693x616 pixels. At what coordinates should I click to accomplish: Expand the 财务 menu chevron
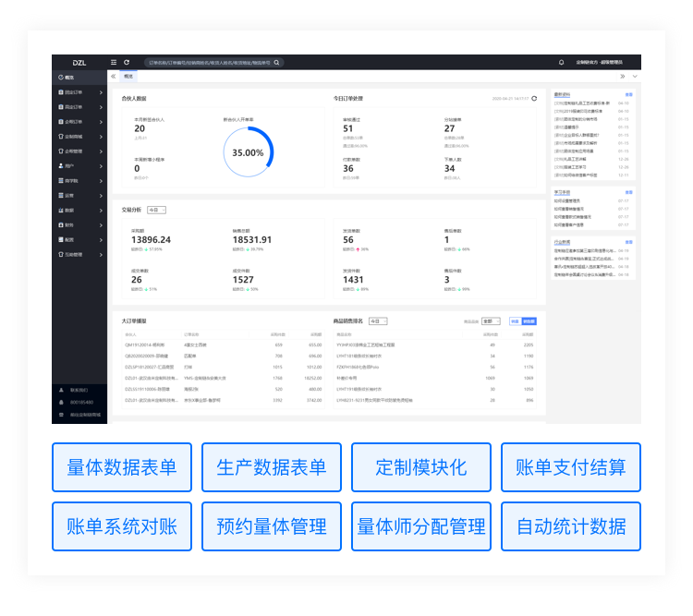click(x=102, y=225)
